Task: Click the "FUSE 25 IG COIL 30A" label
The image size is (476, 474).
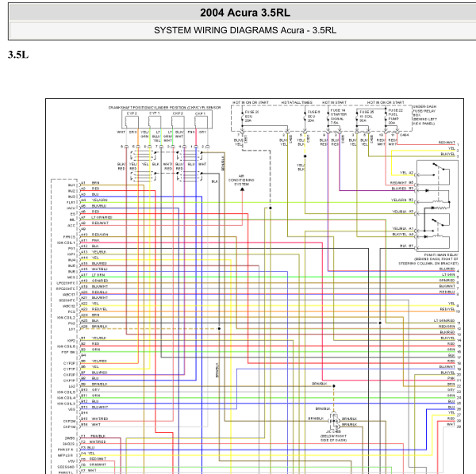Action: 367,117
